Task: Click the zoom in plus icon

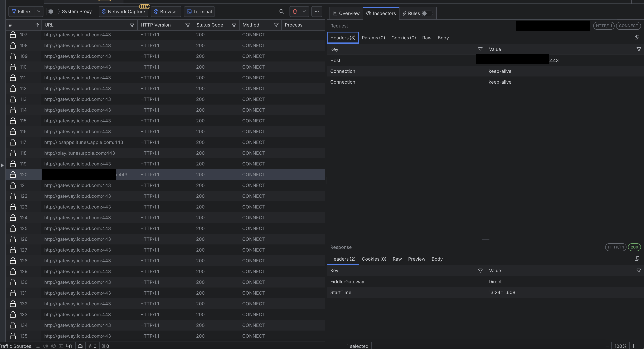Action: pos(633,346)
